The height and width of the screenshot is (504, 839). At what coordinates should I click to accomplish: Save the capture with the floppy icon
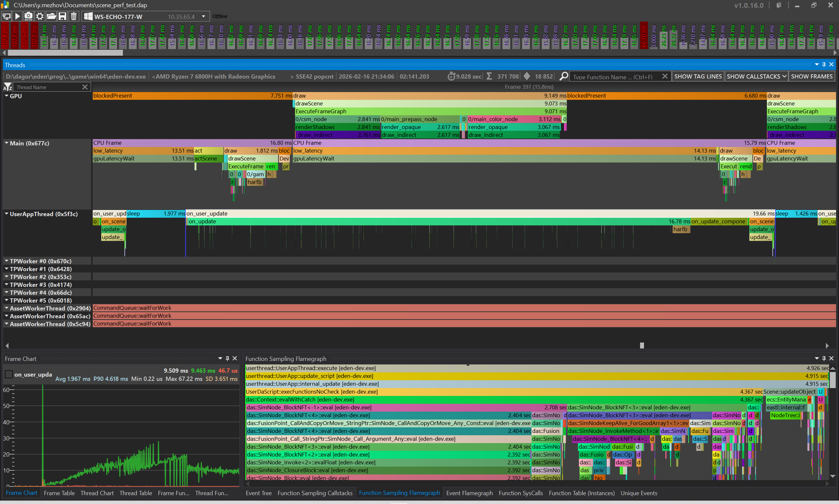point(62,16)
